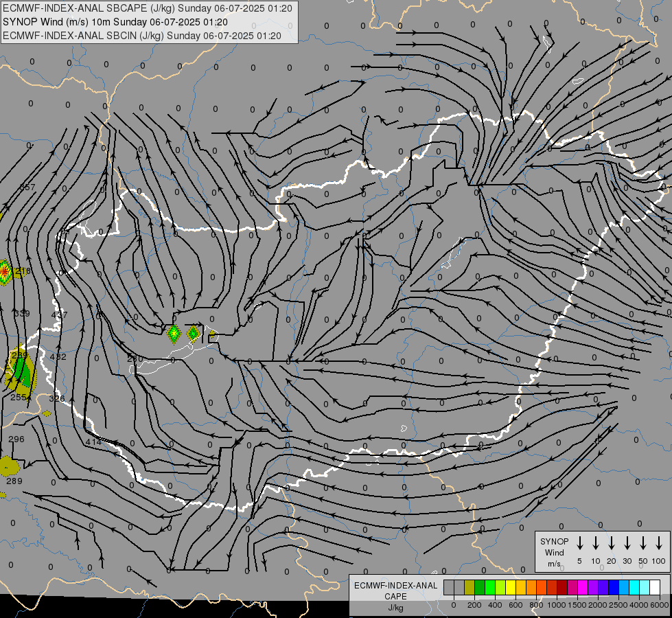Screen dimensions: 672x618
Task: Click the map value 255
Action: [19, 397]
